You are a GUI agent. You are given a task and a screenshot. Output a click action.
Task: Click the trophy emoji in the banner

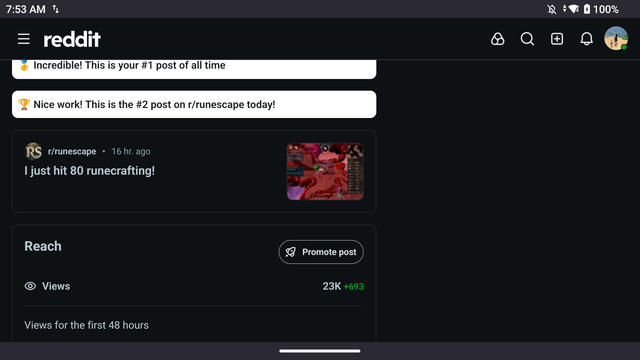pos(24,104)
